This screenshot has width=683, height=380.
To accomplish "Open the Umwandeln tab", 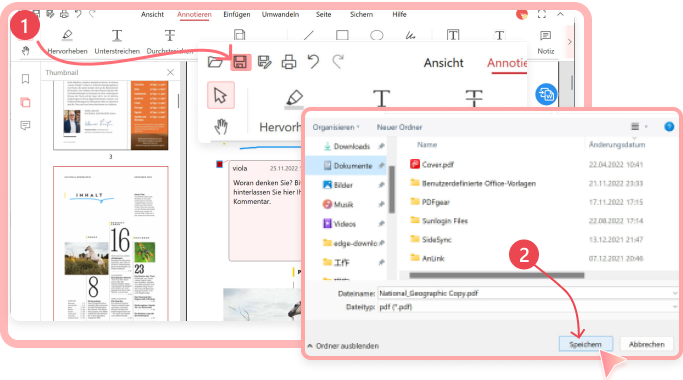I will [281, 14].
